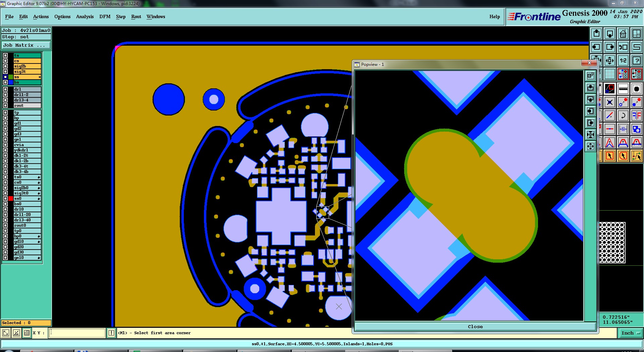Select the ydkdrl layer name

tap(27, 150)
